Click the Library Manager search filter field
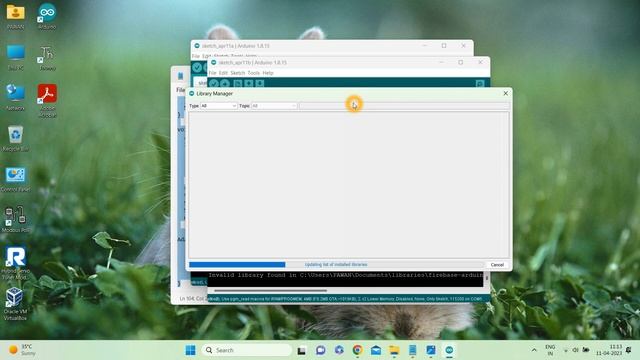Screen dimensions: 640x360 point(404,106)
